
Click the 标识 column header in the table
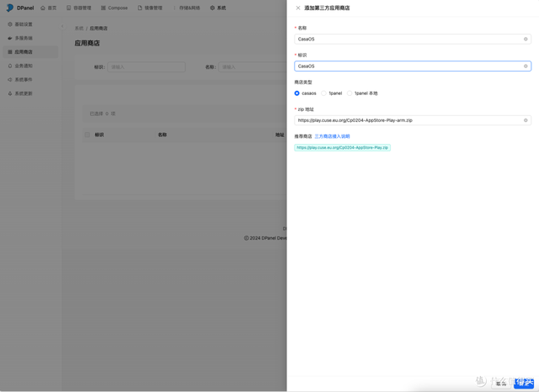(x=99, y=135)
